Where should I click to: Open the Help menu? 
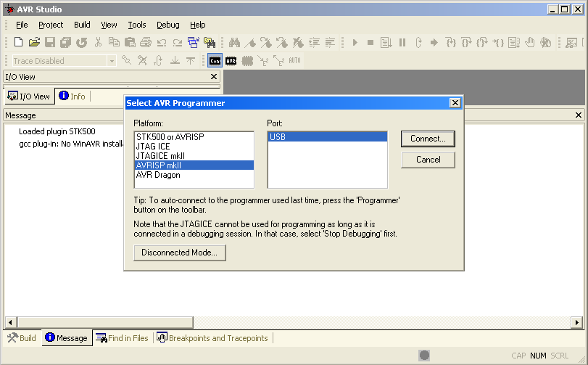[198, 25]
